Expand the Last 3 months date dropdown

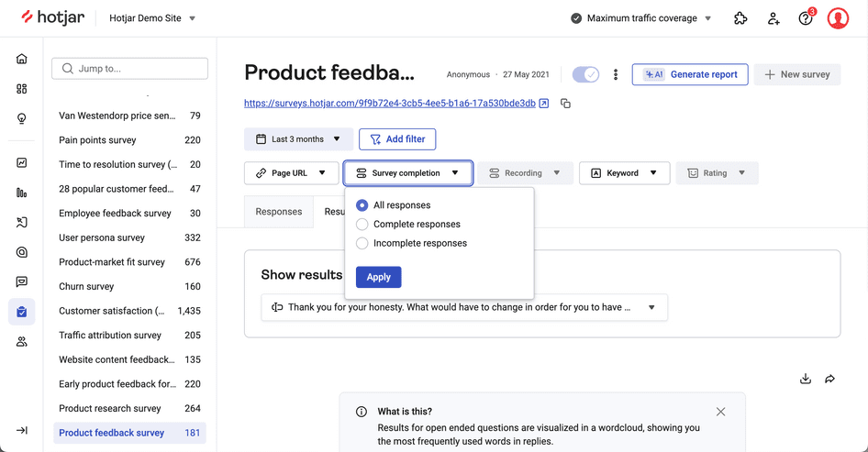(298, 139)
